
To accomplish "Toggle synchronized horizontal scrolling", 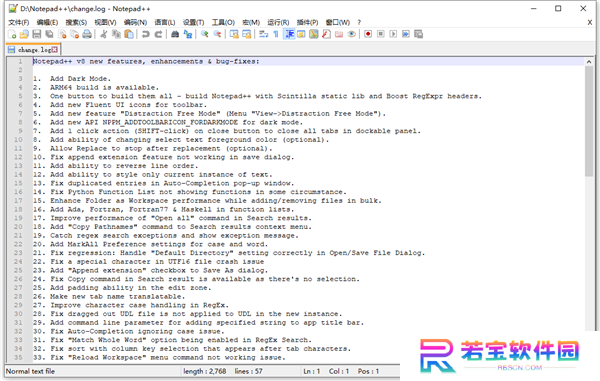I will [x=247, y=34].
